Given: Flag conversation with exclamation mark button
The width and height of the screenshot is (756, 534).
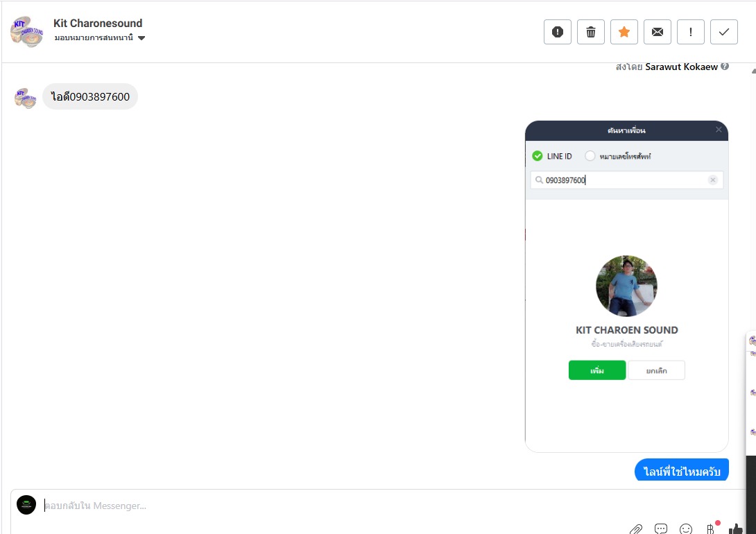Looking at the screenshot, I should tap(690, 32).
